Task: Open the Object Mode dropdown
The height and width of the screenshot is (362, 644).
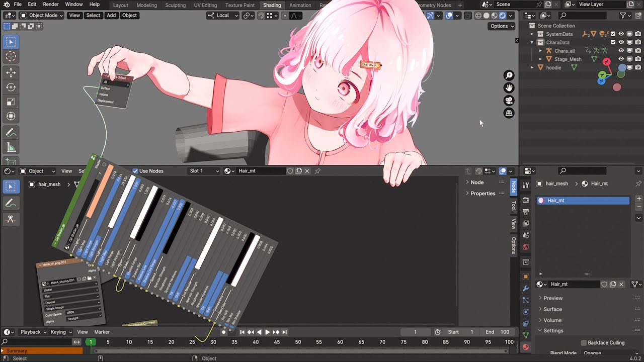Action: point(42,15)
